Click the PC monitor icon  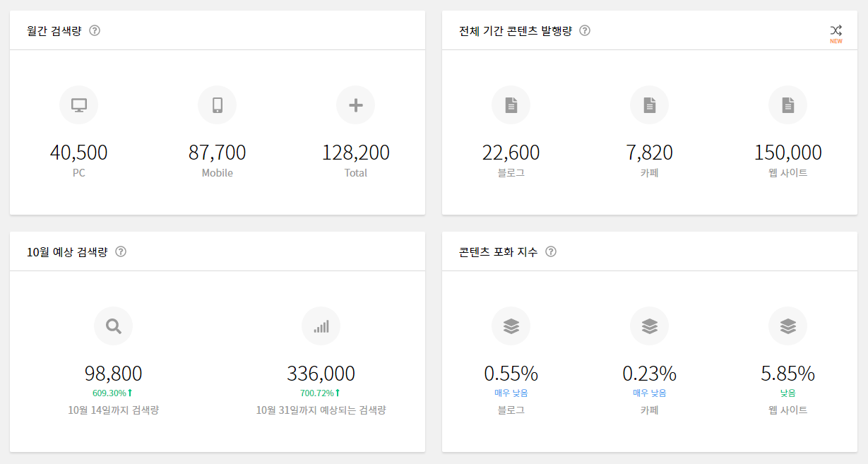(78, 105)
